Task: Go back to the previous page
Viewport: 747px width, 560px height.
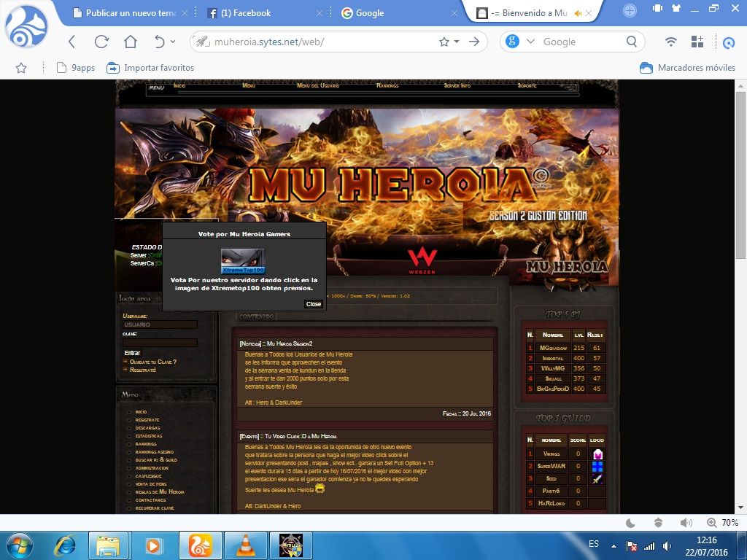Action: pos(72,42)
